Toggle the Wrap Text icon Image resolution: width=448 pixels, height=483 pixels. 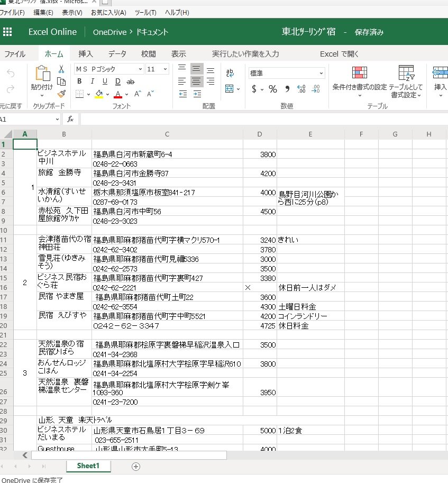230,73
